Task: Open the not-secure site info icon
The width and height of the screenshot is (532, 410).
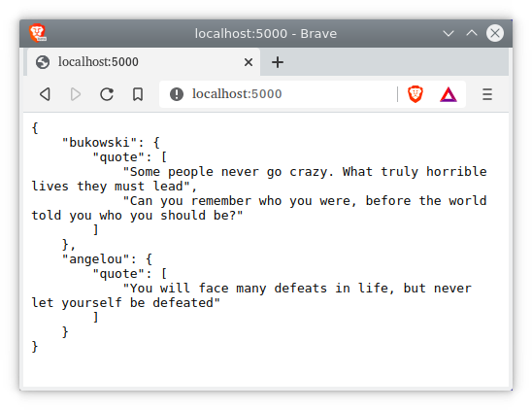Action: pyautogui.click(x=177, y=94)
